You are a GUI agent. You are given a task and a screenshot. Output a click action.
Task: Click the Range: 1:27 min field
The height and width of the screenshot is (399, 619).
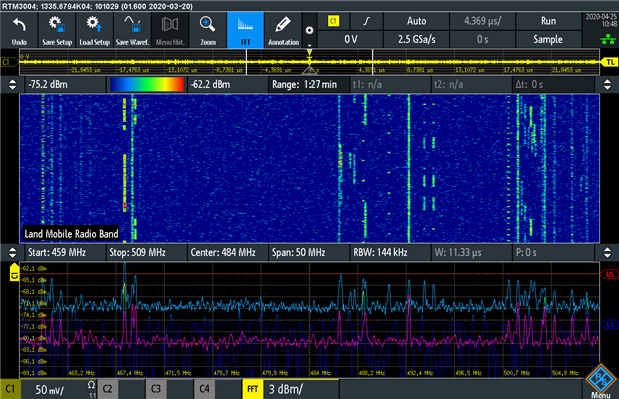(309, 84)
